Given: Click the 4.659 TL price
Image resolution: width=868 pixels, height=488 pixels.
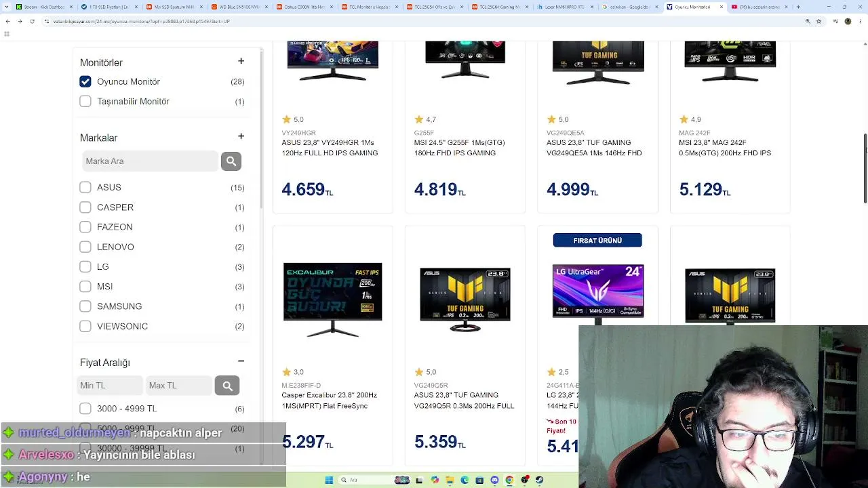Looking at the screenshot, I should (307, 190).
